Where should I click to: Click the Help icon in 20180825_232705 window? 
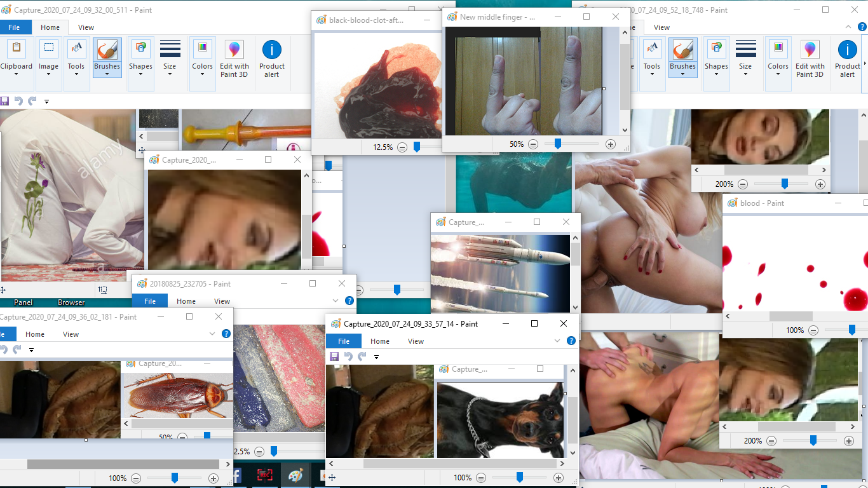coord(349,301)
